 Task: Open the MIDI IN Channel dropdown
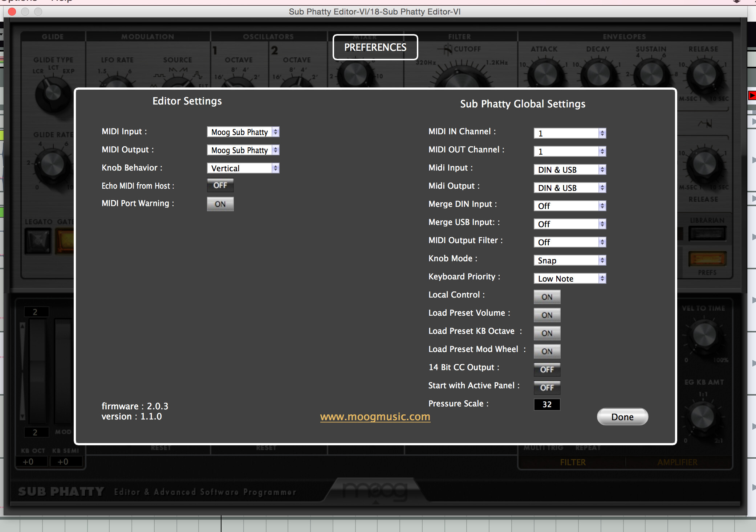pyautogui.click(x=569, y=133)
